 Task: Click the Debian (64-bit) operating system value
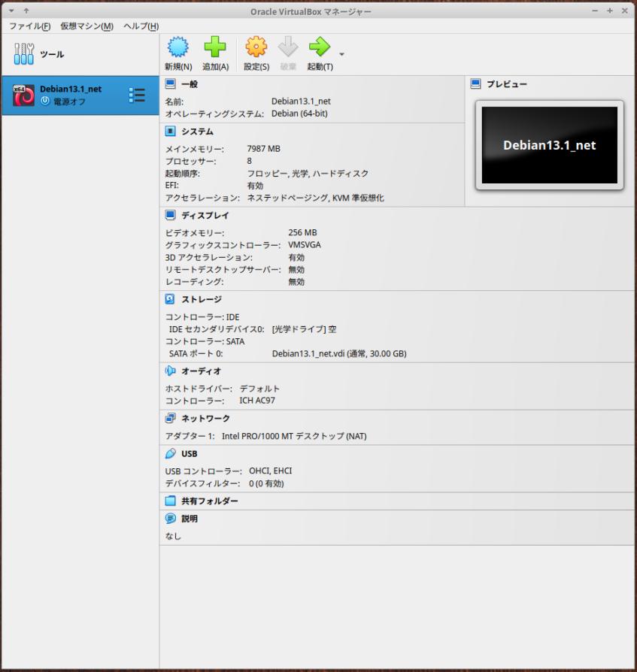click(x=299, y=114)
